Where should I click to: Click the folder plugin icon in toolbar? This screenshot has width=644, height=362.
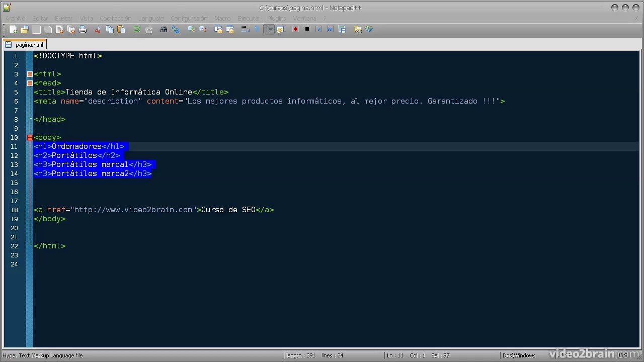click(x=358, y=30)
